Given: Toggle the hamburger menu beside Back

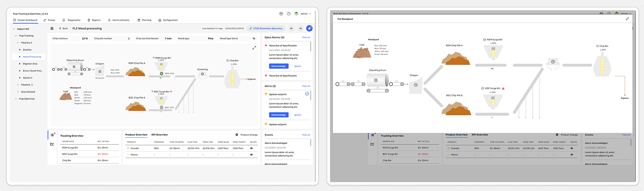Looking at the screenshot, I should pos(52,28).
